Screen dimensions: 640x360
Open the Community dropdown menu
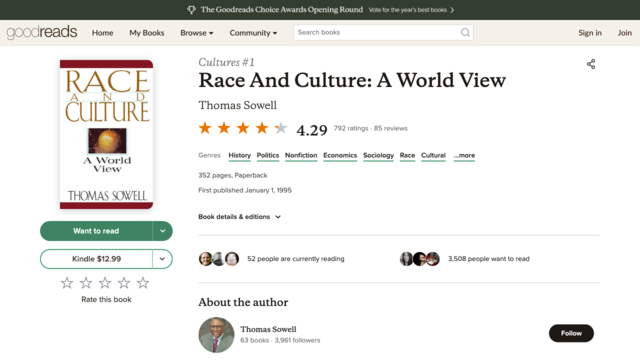click(x=253, y=33)
